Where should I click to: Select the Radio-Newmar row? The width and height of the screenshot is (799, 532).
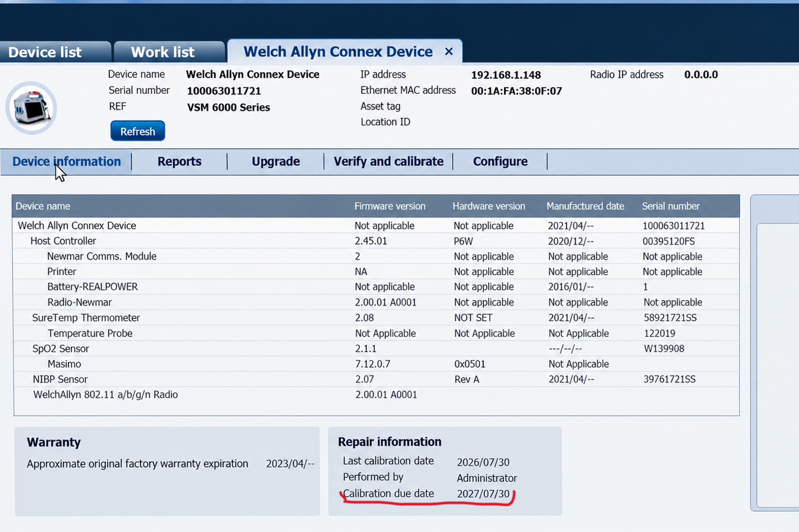click(x=376, y=302)
